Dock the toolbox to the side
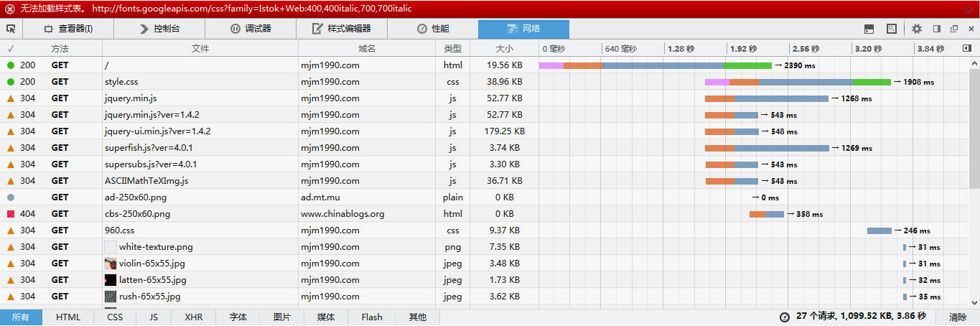The width and height of the screenshot is (980, 326). (936, 29)
